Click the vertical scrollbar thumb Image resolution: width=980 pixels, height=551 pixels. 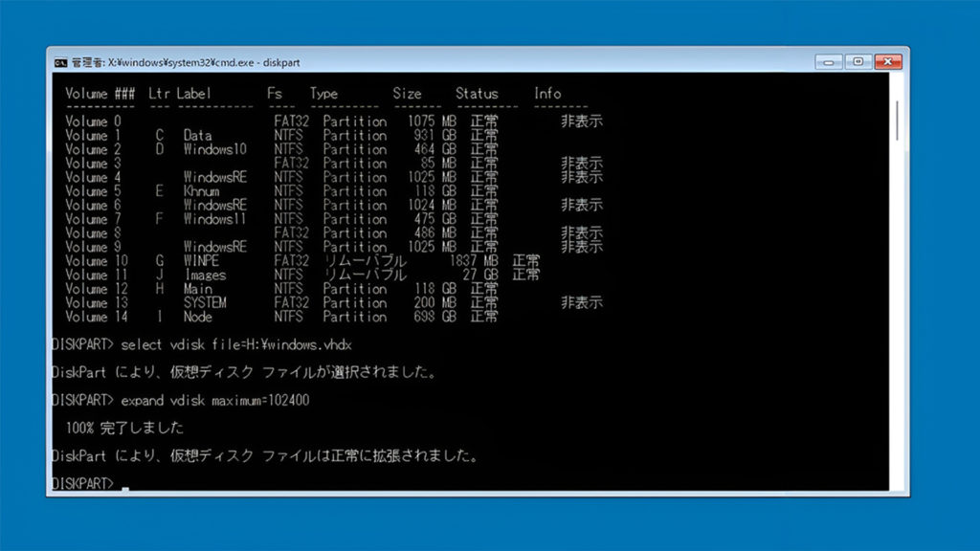897,120
